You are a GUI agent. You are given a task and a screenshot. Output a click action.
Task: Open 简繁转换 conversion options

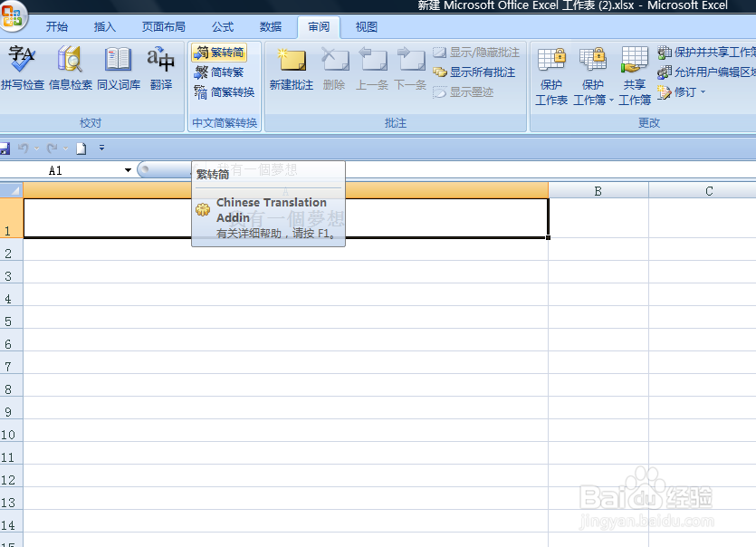point(225,92)
